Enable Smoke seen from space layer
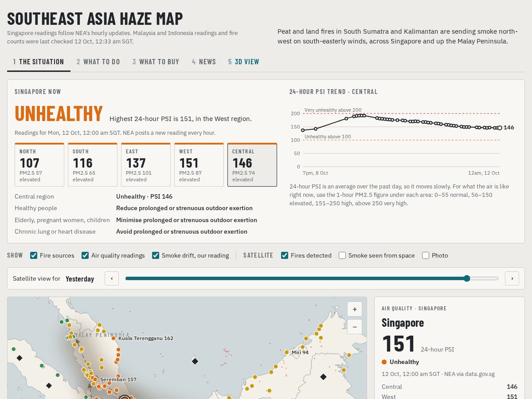Image resolution: width=532 pixels, height=399 pixels. point(342,255)
